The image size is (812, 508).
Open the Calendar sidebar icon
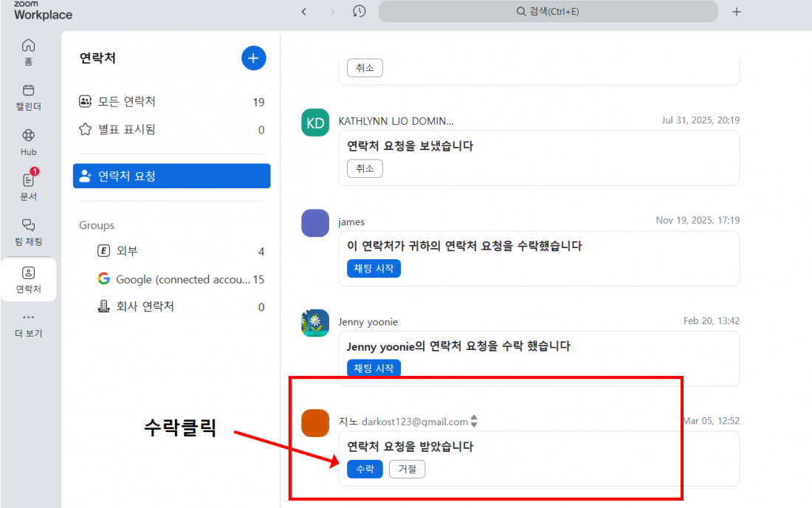(28, 97)
